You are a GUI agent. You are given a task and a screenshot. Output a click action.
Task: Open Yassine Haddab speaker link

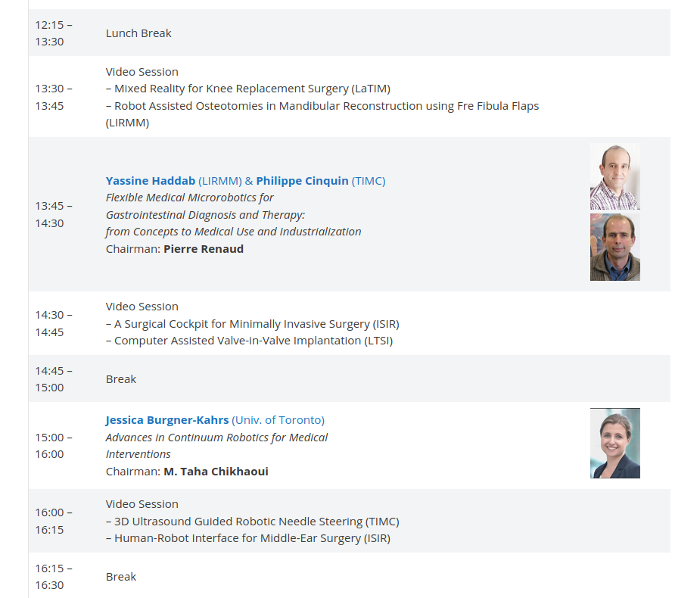[151, 181]
